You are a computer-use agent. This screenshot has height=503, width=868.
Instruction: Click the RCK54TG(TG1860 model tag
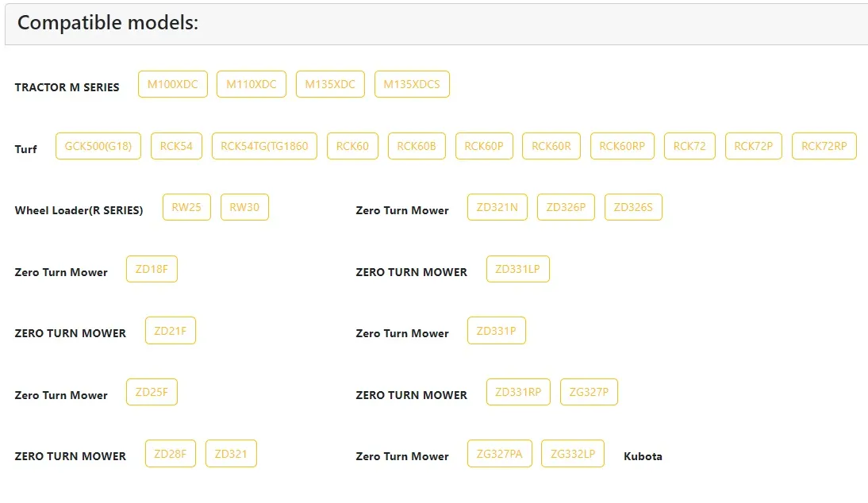coord(264,146)
